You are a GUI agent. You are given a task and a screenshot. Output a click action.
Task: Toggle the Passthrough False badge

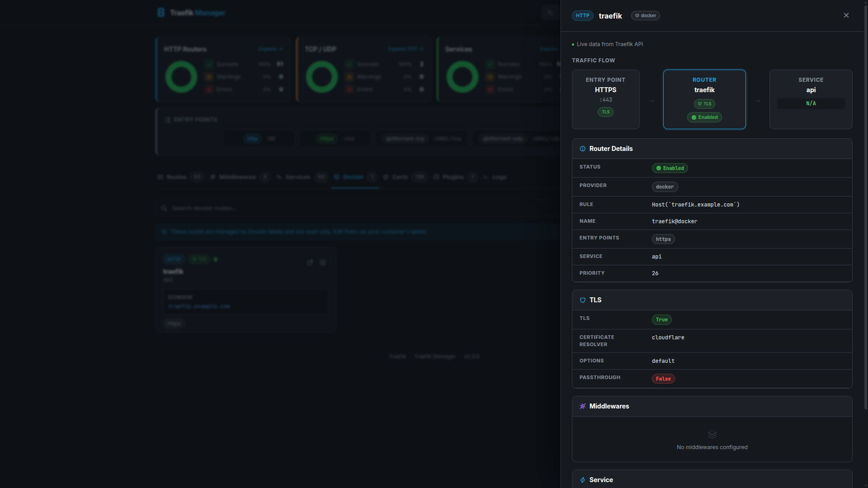(x=663, y=378)
